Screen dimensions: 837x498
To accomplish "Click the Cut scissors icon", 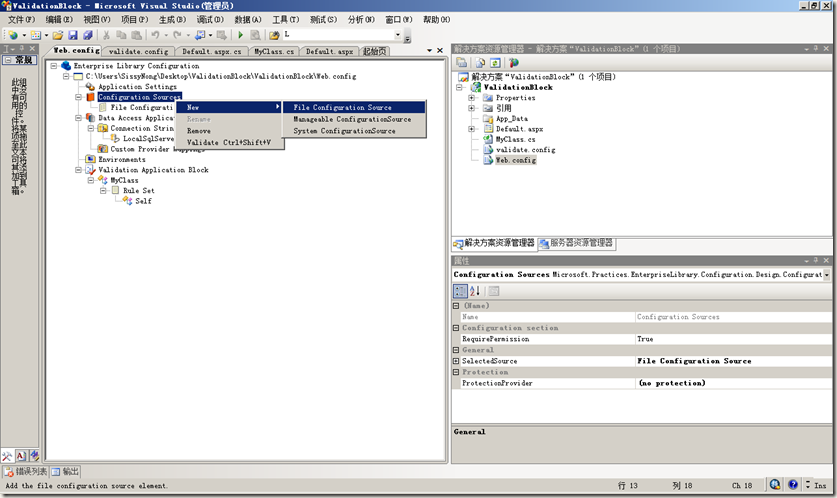I will click(106, 35).
